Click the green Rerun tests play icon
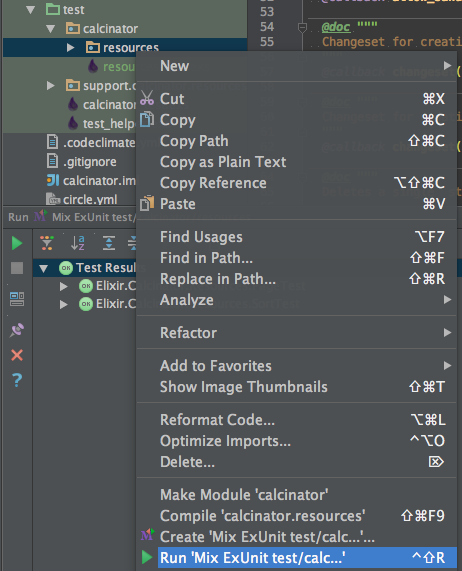462x571 pixels. tap(17, 243)
